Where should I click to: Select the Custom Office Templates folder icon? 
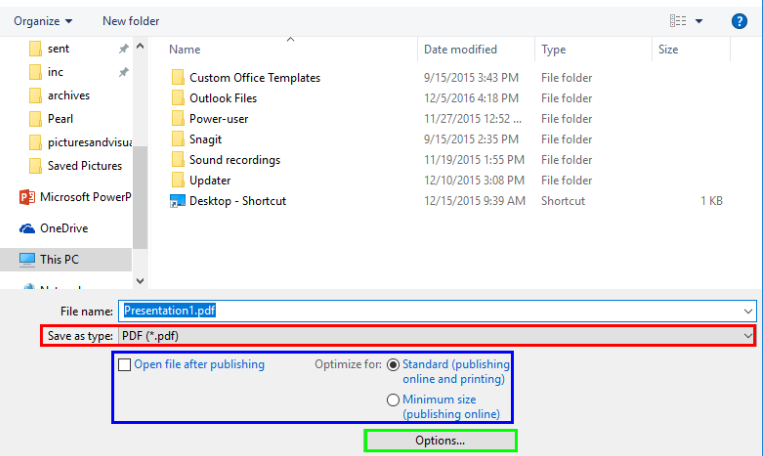(x=177, y=78)
